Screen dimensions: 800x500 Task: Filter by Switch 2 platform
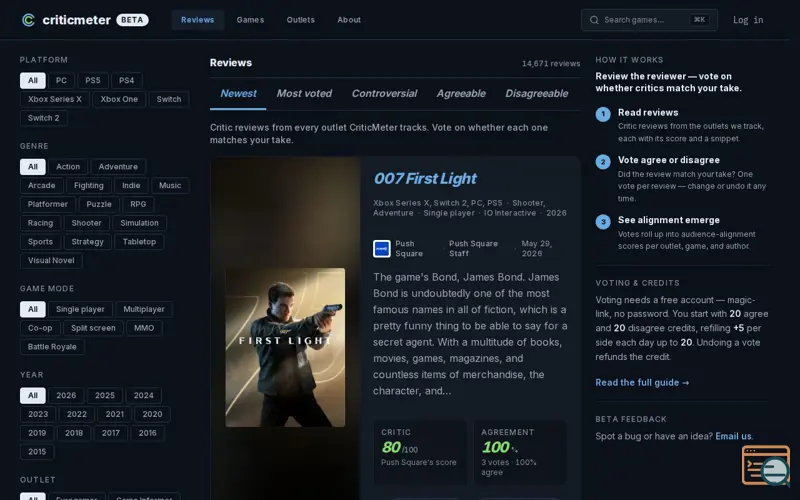coord(43,118)
